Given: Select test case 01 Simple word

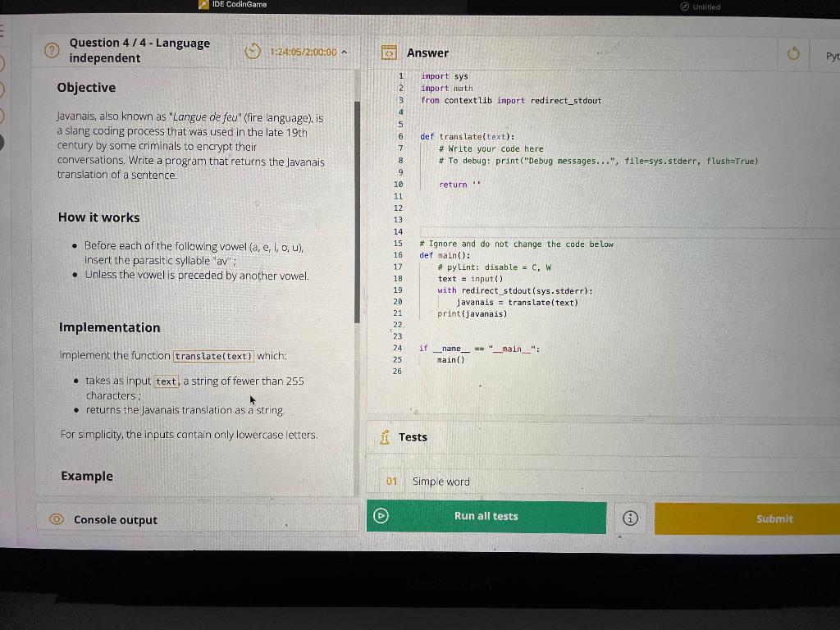Looking at the screenshot, I should point(441,482).
